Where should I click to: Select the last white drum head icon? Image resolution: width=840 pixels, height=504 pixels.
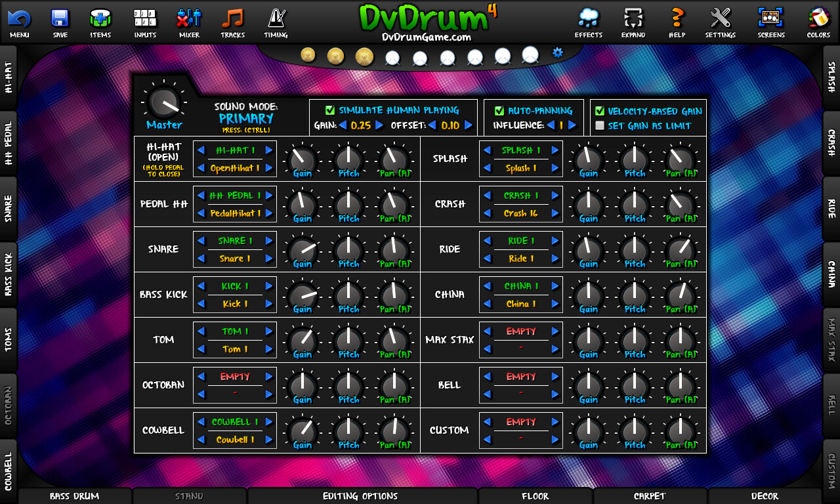(530, 55)
